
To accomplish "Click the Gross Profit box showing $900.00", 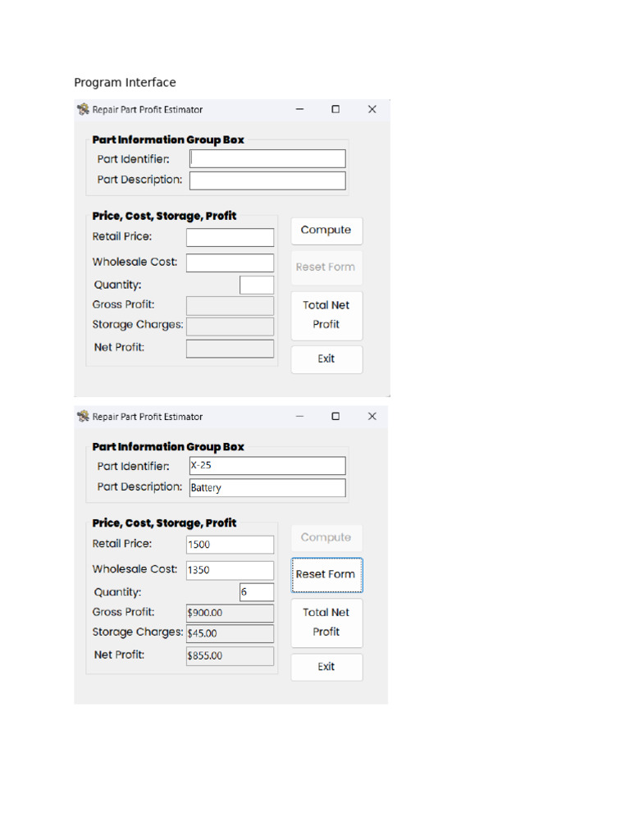I will 230,613.
